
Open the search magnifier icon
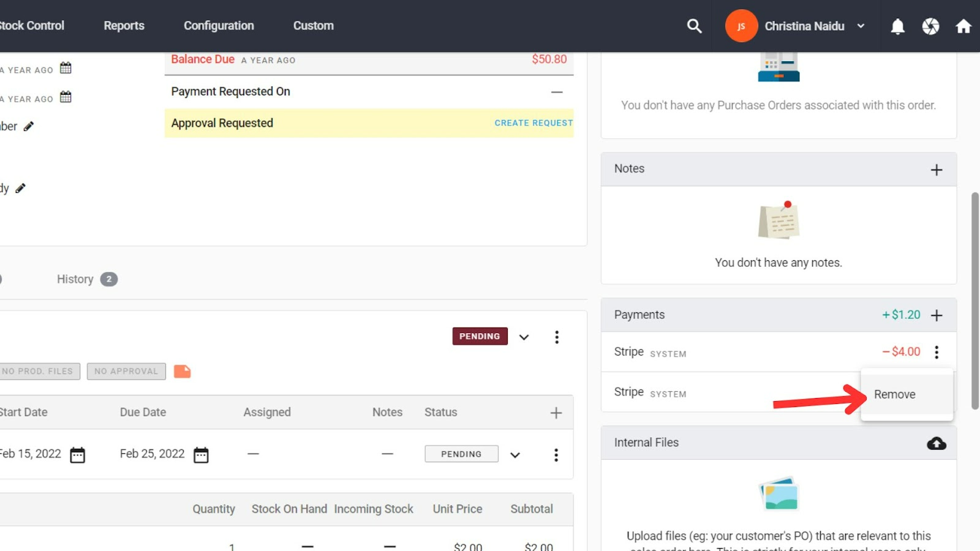point(694,26)
